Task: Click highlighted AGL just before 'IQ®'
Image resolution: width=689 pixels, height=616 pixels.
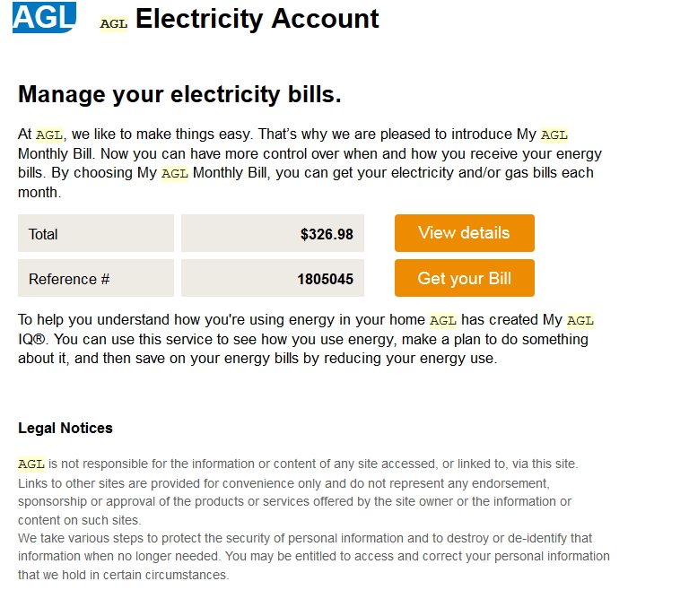Action: click(580, 321)
